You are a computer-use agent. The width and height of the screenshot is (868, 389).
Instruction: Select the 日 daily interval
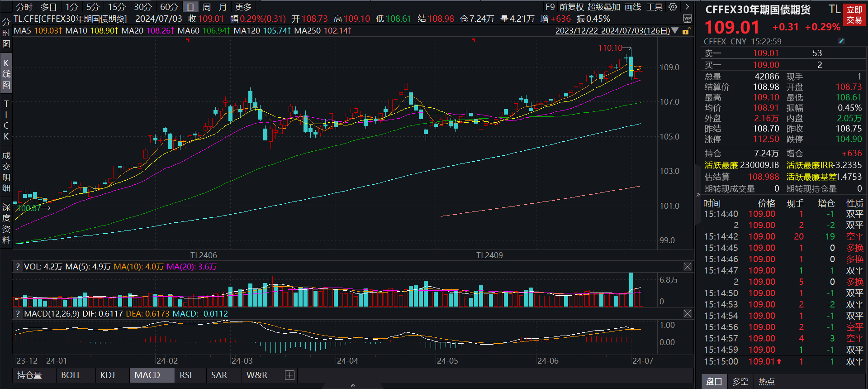(190, 7)
